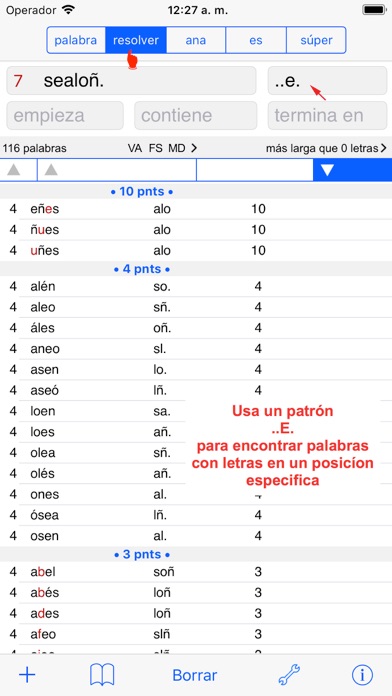Toggle descending sort white triangle
The image size is (392, 696).
pyautogui.click(x=327, y=170)
